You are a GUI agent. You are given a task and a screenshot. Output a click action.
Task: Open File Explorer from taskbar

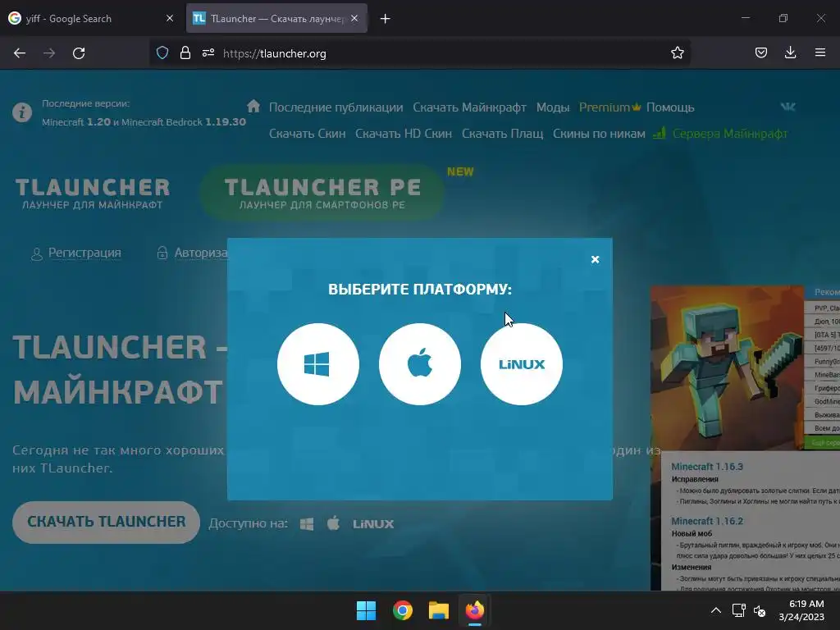tap(438, 610)
